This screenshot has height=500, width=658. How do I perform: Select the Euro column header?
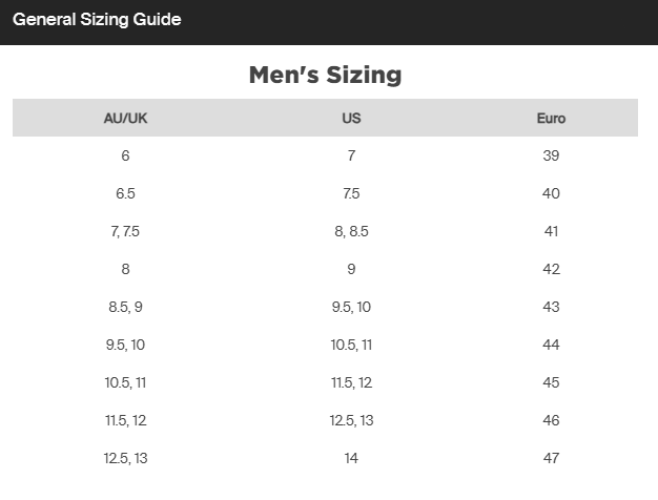pyautogui.click(x=551, y=118)
